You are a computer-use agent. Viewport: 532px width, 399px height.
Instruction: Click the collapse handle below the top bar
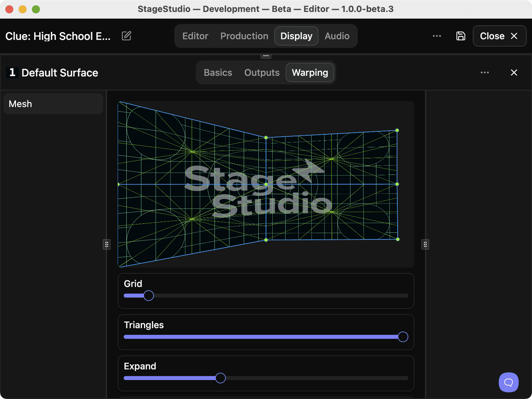(x=266, y=56)
